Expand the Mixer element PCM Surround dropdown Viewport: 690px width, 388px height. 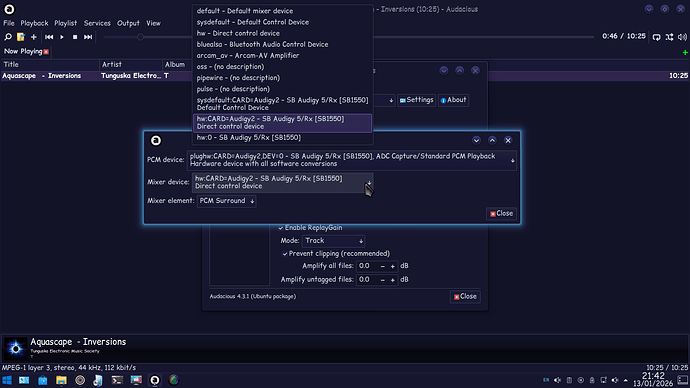226,201
